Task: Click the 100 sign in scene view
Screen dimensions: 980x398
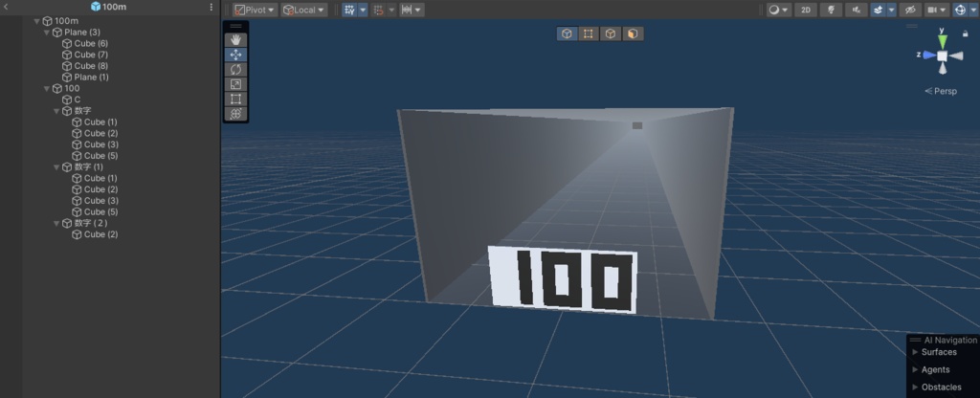Action: pyautogui.click(x=563, y=279)
